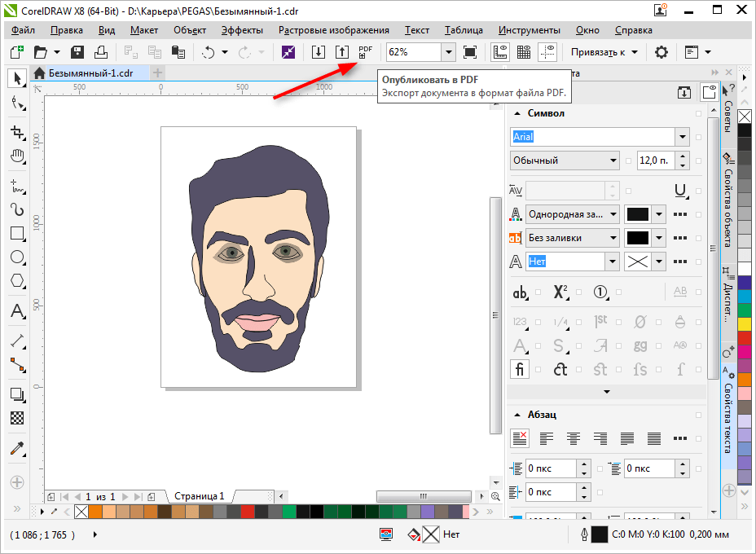
Task: Select the Crop tool
Action: (16, 132)
